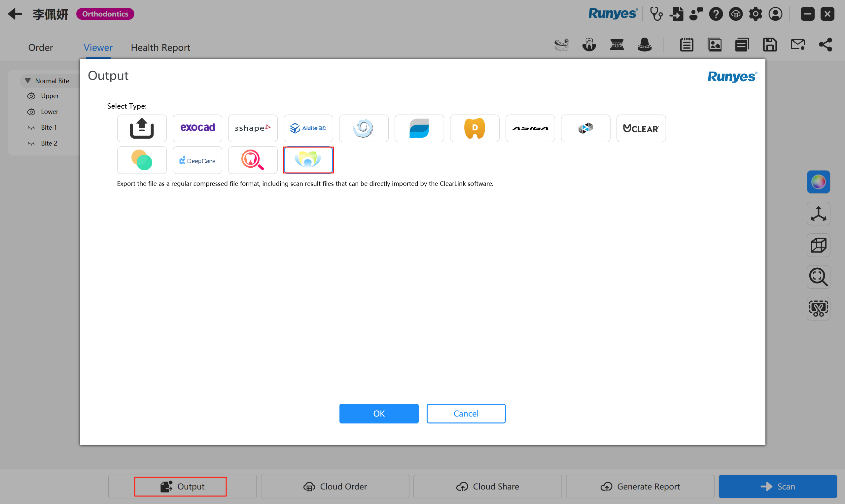Cancel the Output dialog
845x504 pixels.
tap(466, 413)
